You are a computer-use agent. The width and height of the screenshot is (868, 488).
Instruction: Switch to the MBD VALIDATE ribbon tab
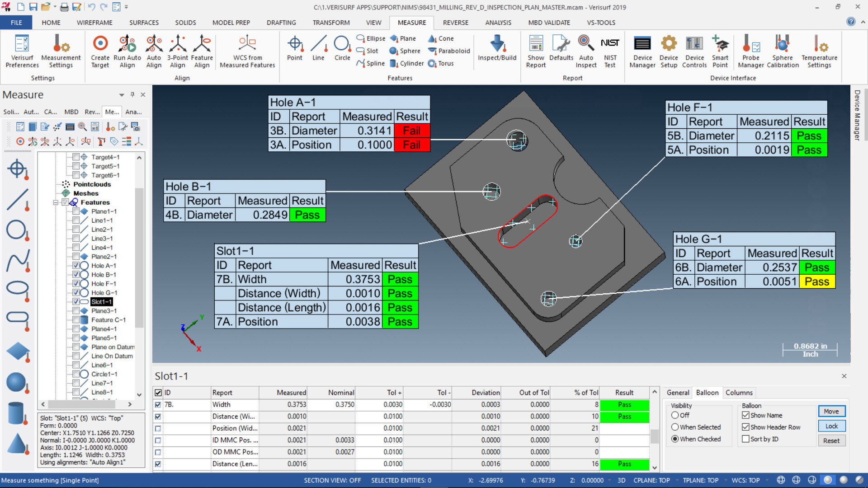[x=548, y=22]
